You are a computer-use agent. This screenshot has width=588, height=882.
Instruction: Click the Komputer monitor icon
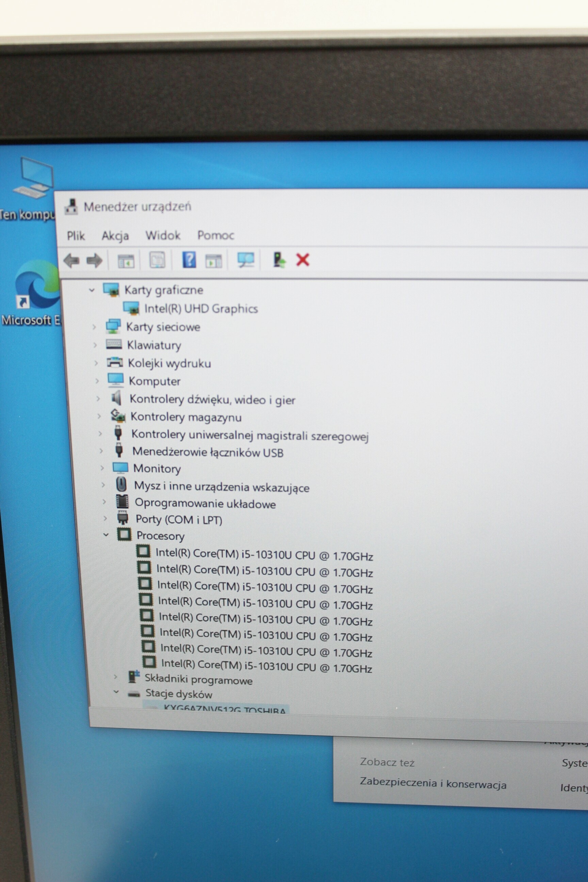(x=115, y=380)
